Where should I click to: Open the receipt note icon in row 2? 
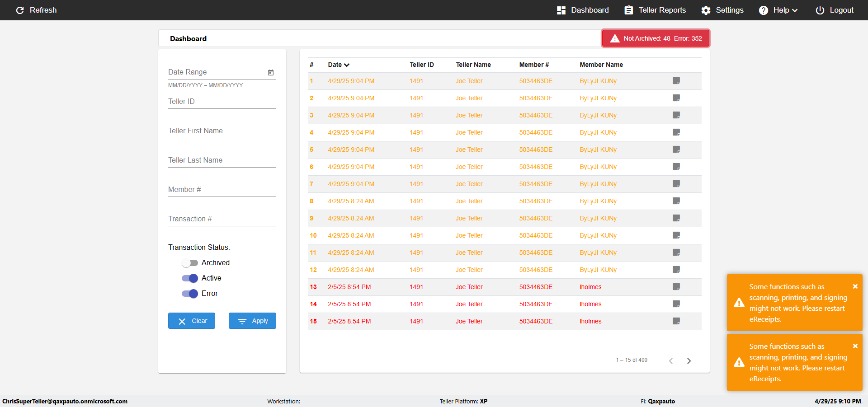pyautogui.click(x=676, y=98)
